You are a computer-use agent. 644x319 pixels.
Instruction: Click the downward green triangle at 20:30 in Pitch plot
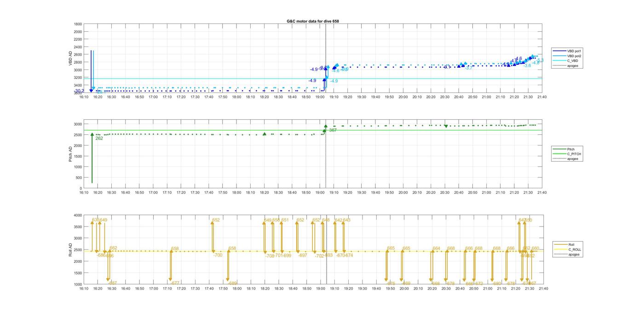point(446,126)
